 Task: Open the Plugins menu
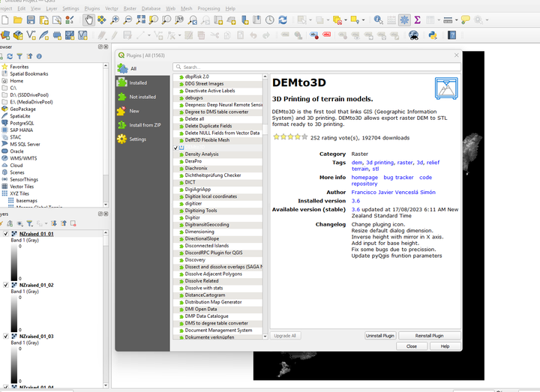pos(92,8)
